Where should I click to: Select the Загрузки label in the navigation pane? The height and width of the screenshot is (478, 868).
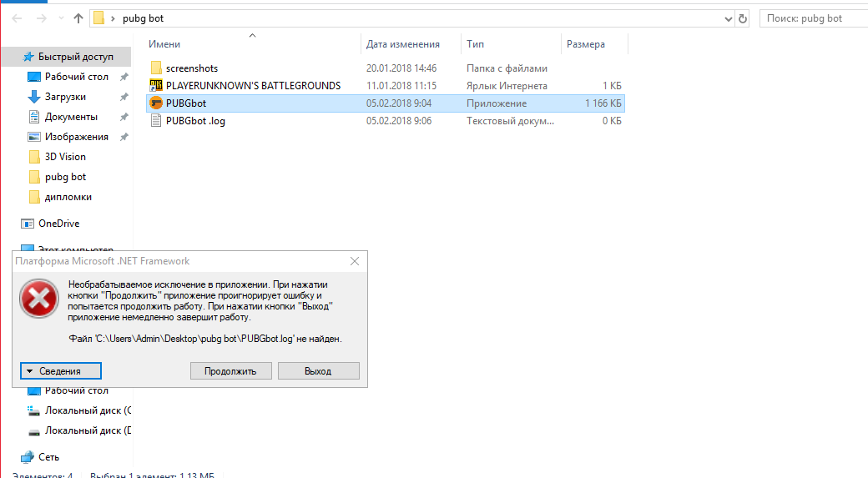click(x=65, y=97)
